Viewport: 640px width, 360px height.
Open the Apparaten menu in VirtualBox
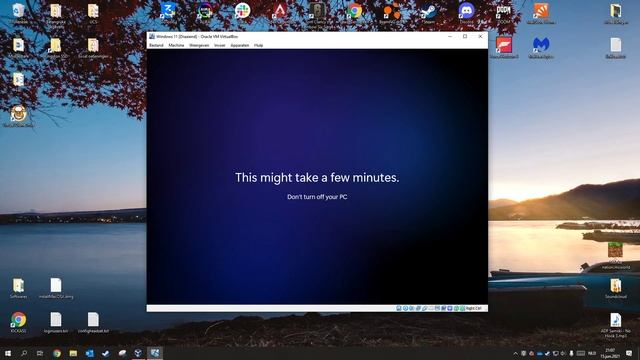pos(240,45)
